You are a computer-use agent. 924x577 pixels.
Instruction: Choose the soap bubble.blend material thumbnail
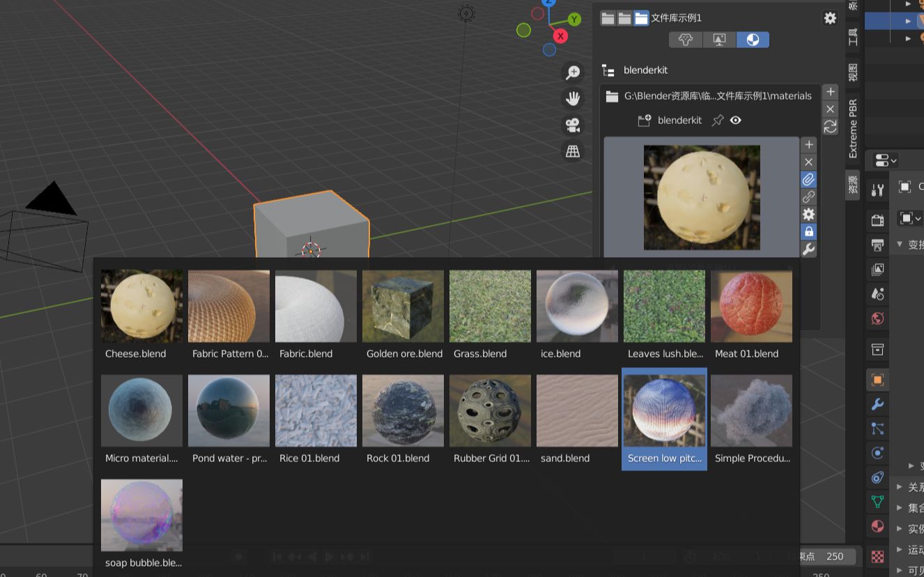[x=141, y=515]
